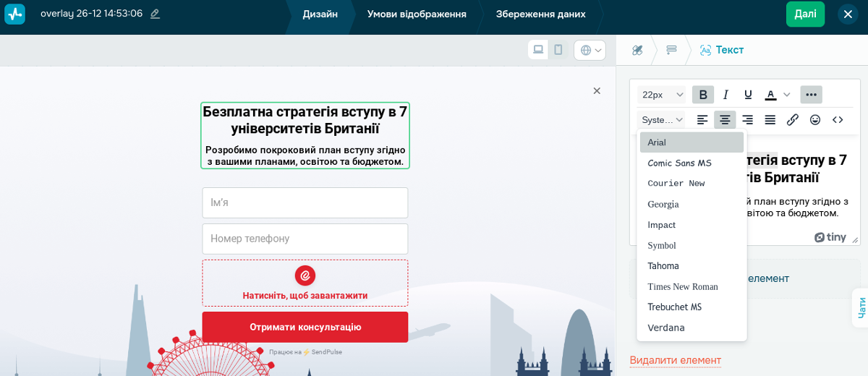Click the SendPulse logo icon
This screenshot has height=376, width=868.
click(14, 14)
